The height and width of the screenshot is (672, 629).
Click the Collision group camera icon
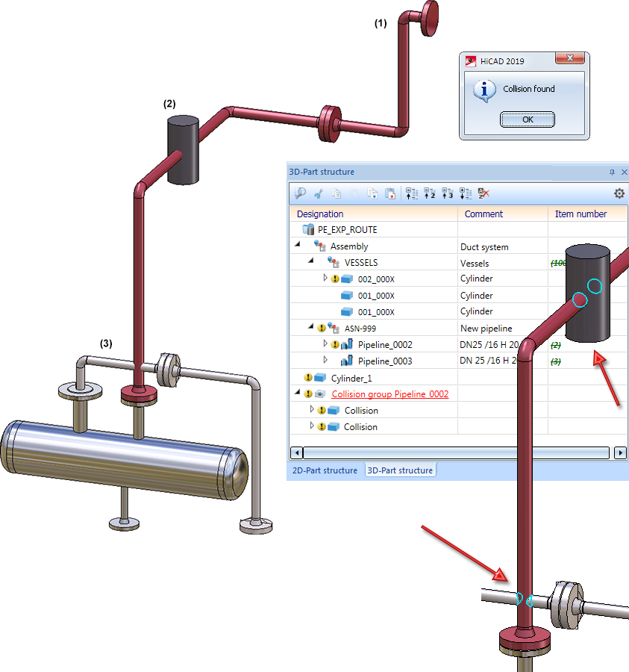[x=320, y=393]
